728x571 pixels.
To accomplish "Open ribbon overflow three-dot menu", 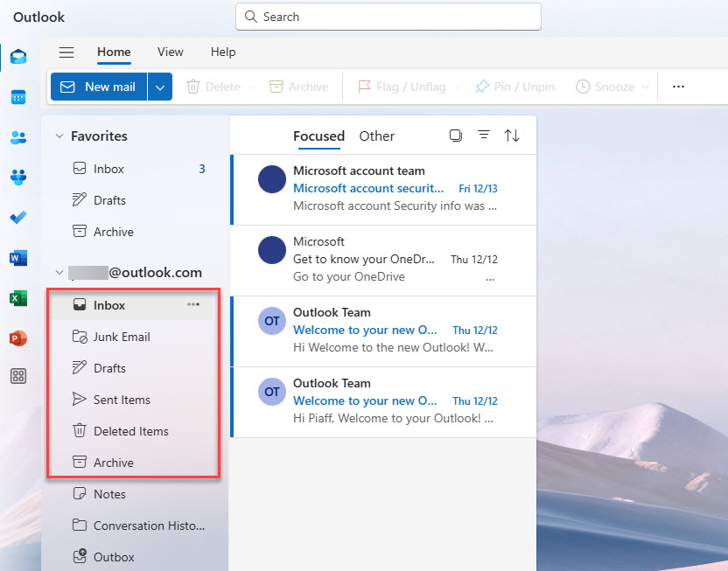I will pos(678,87).
